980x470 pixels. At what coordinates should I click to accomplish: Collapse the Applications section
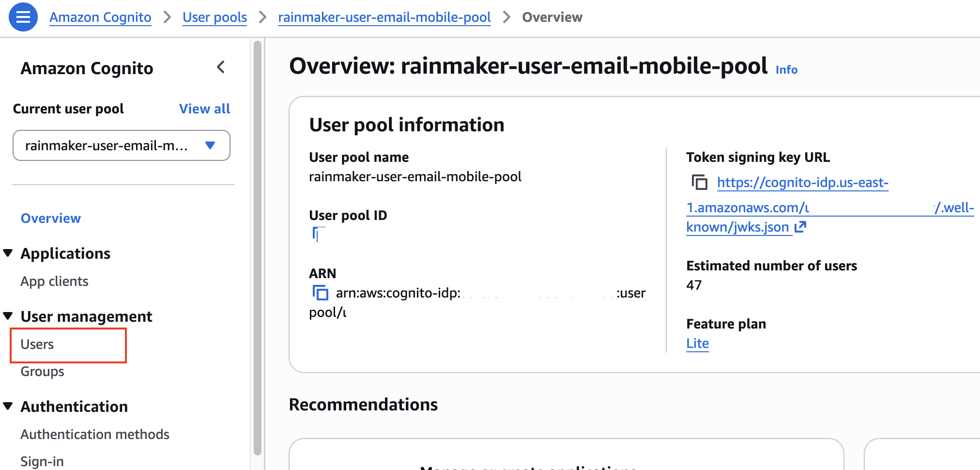[x=8, y=253]
